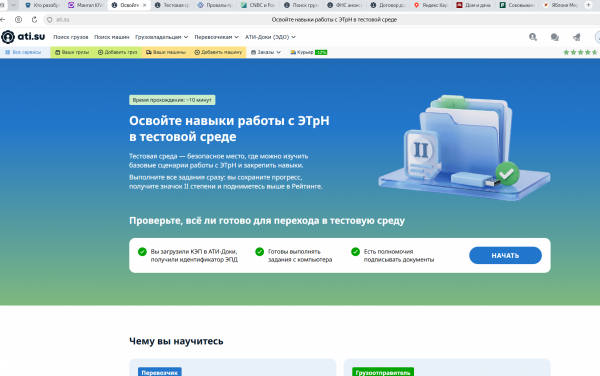Open the tab list dropdown arrow
This screenshot has width=600, height=376.
(13, 5)
